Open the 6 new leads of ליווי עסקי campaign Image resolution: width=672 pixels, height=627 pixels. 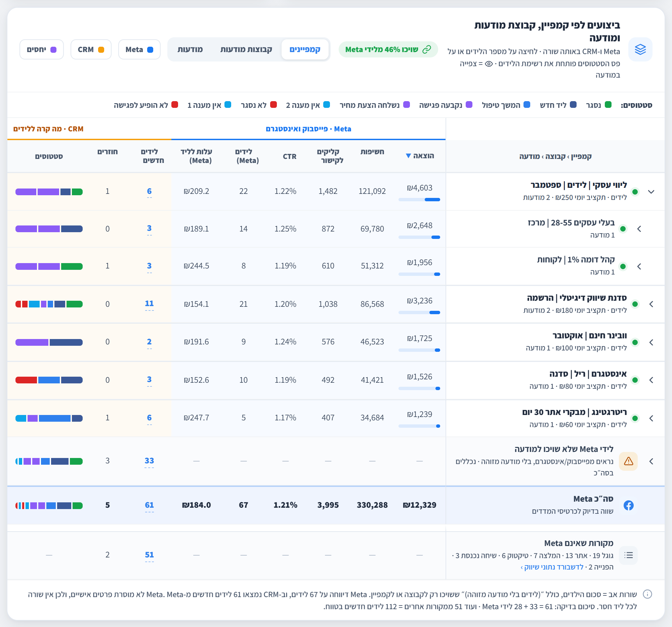pyautogui.click(x=150, y=191)
